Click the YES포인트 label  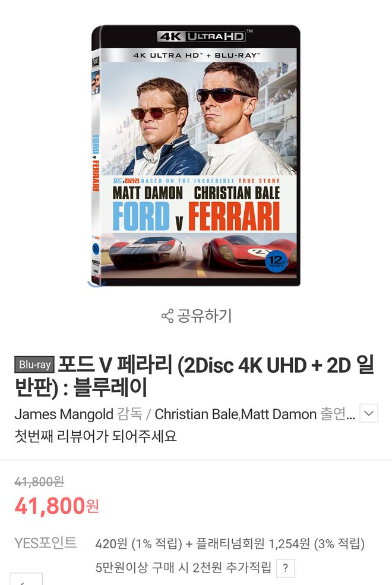coord(46,543)
